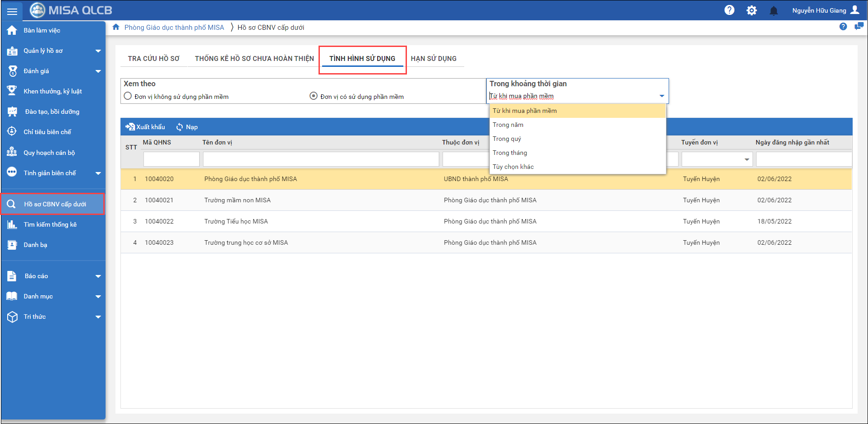Switch to the TRA CỨU HỒ SƠ tab
This screenshot has height=424, width=868.
click(153, 59)
